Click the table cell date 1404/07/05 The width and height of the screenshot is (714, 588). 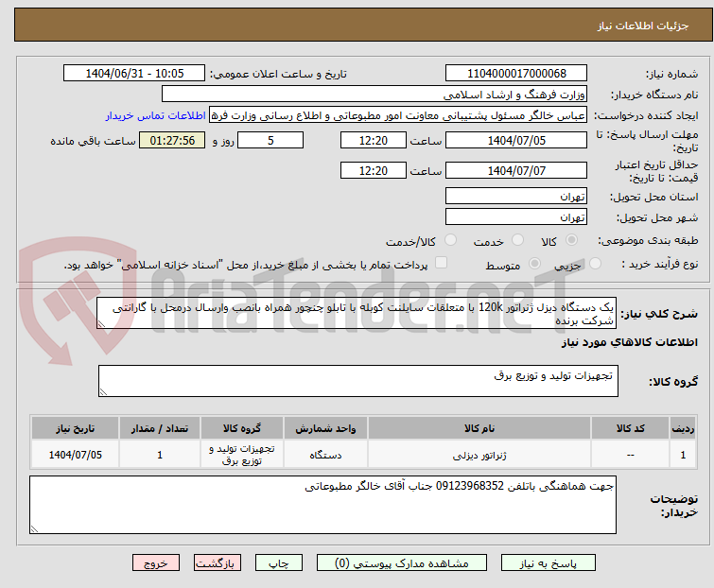[75, 455]
